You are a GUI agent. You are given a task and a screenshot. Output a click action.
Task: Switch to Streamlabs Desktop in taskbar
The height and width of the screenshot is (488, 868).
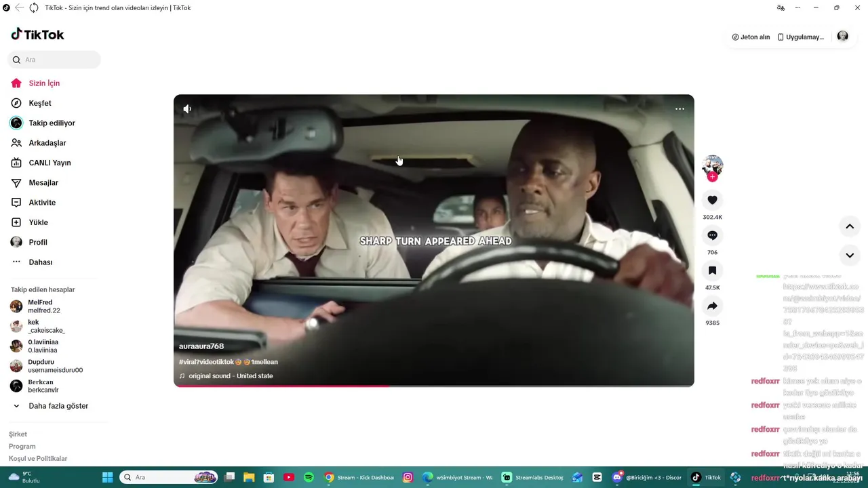pyautogui.click(x=532, y=477)
